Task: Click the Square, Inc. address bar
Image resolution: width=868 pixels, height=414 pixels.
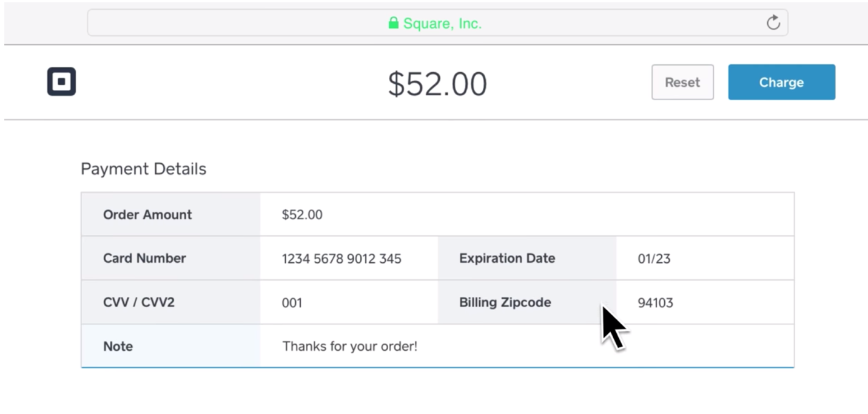Action: 437,23
